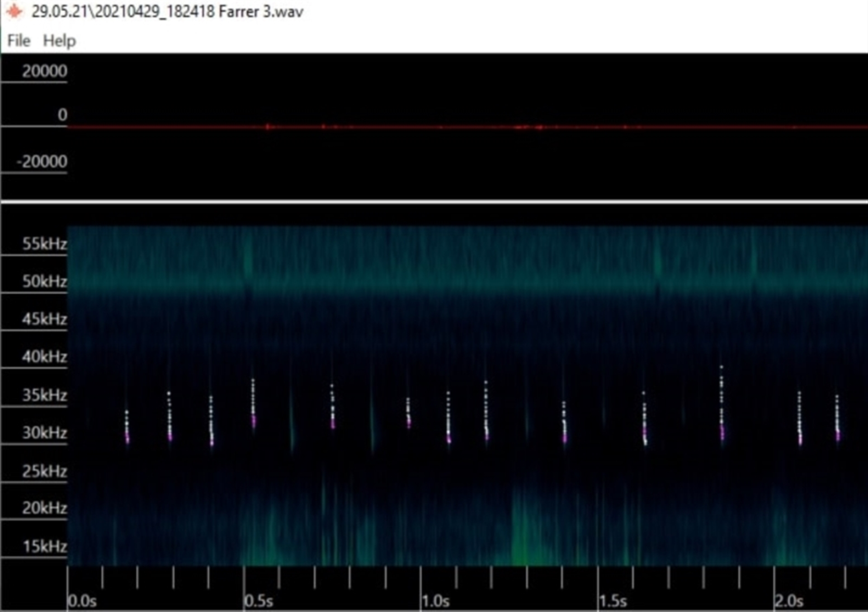Click the 15kHz frequency axis label

tap(44, 546)
